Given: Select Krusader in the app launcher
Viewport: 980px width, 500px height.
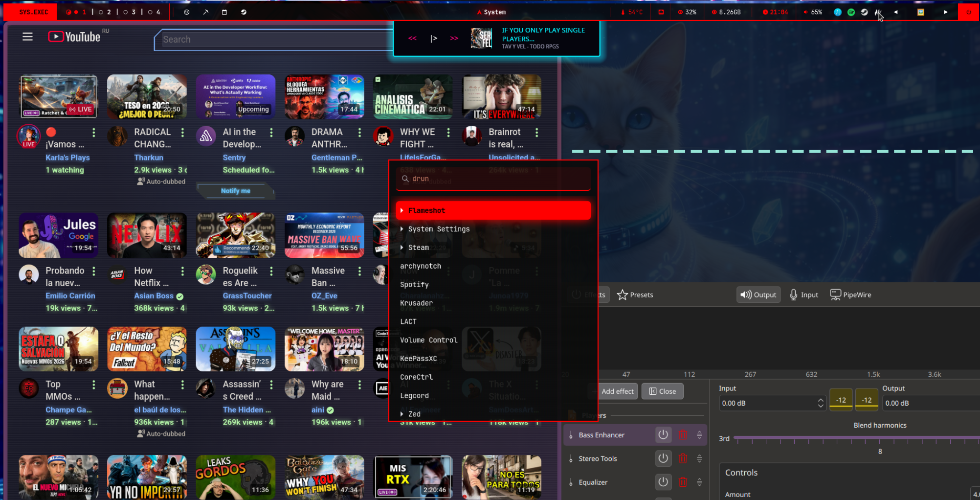Looking at the screenshot, I should (x=416, y=303).
